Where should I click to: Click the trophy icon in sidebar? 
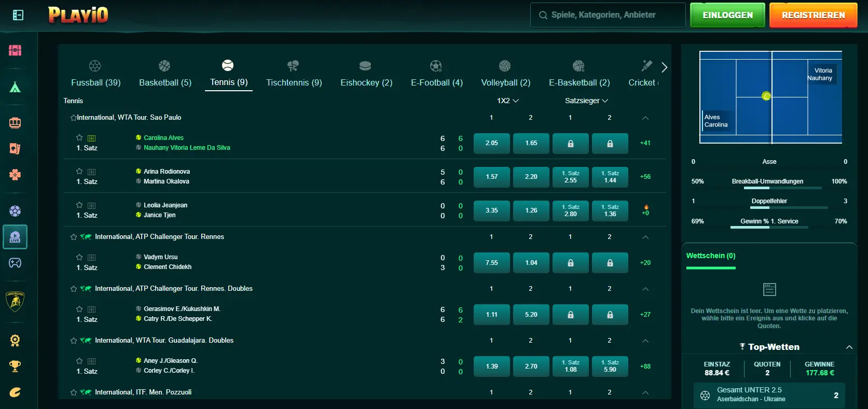[x=15, y=366]
